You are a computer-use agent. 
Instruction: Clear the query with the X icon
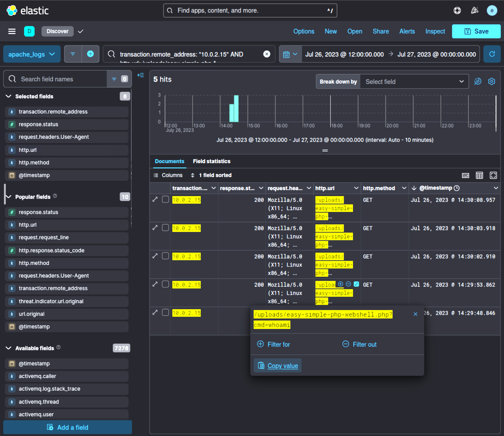[267, 54]
